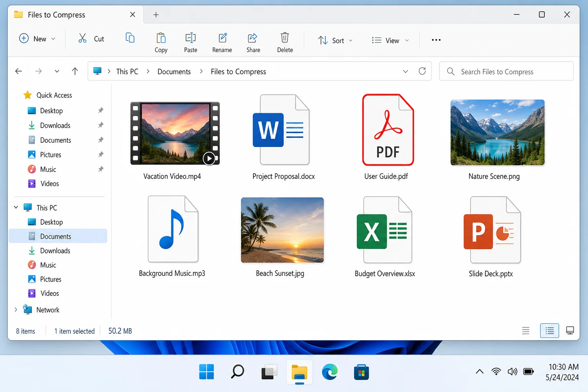This screenshot has width=588, height=392.
Task: Click the Search Files to Compress box
Action: (x=506, y=71)
